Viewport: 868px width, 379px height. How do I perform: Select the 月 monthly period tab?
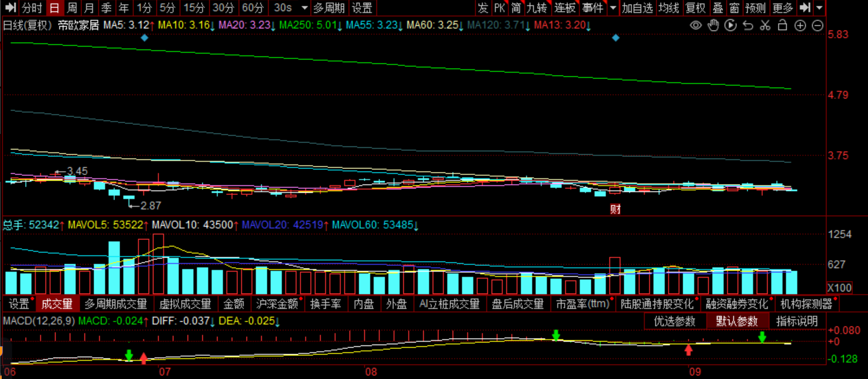[x=89, y=8]
